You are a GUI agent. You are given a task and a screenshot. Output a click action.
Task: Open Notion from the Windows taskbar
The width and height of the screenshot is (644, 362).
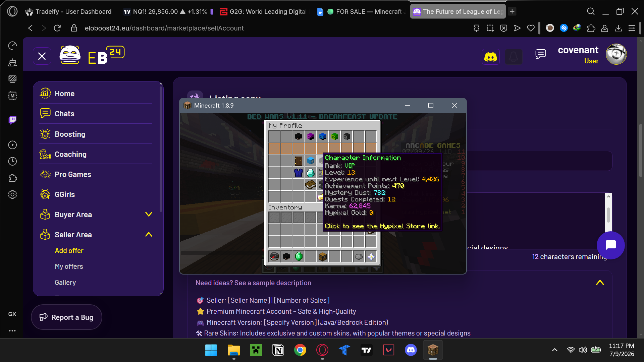(x=278, y=350)
